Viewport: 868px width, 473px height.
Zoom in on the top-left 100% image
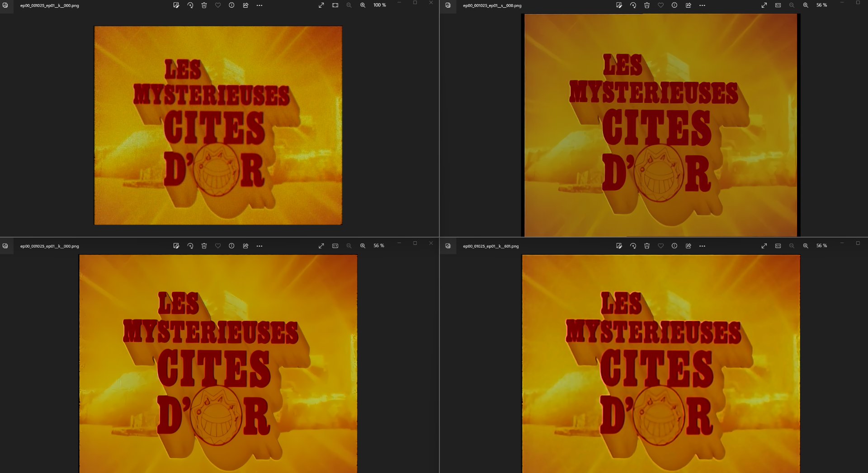363,5
